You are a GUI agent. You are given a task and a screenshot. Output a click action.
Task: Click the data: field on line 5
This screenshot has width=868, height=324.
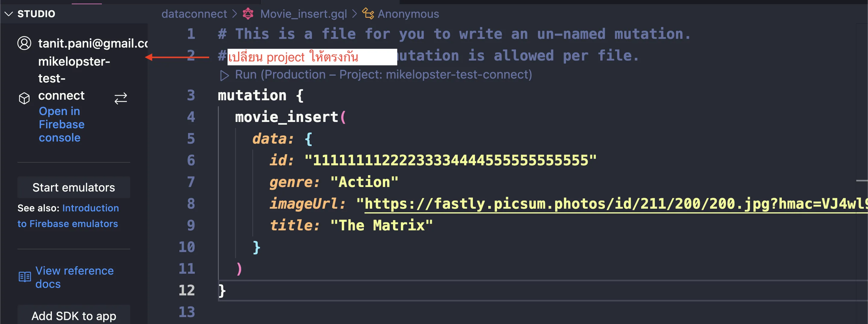point(273,139)
